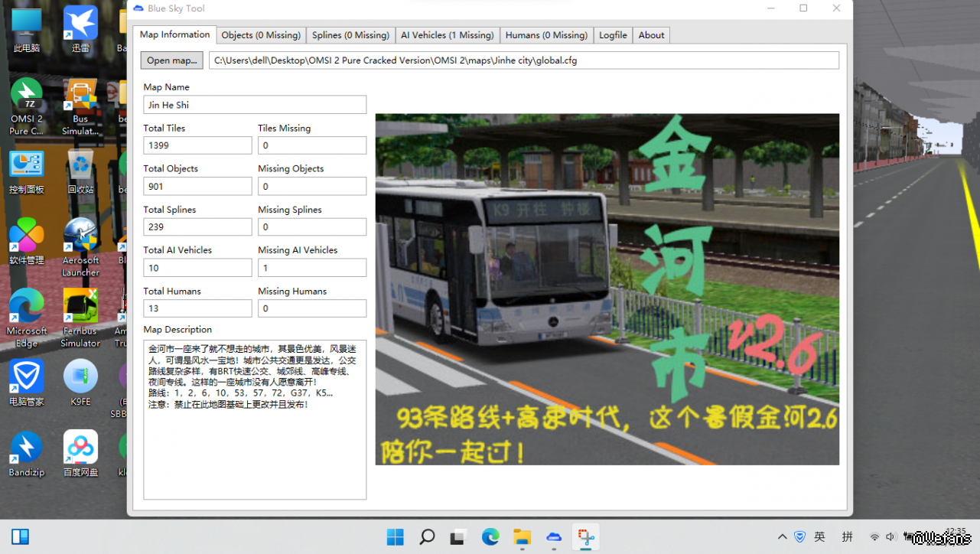Viewport: 980px width, 554px height.
Task: Open the Baidu Netdisk (百度网盘) desktop icon
Action: point(80,448)
